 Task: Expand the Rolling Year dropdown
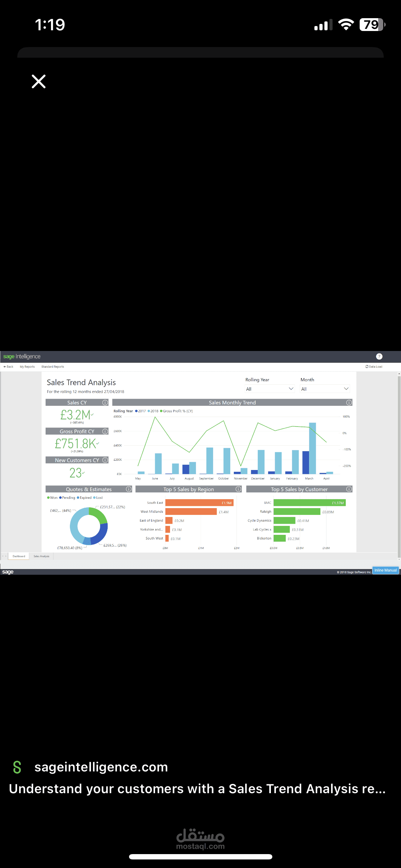pyautogui.click(x=270, y=389)
